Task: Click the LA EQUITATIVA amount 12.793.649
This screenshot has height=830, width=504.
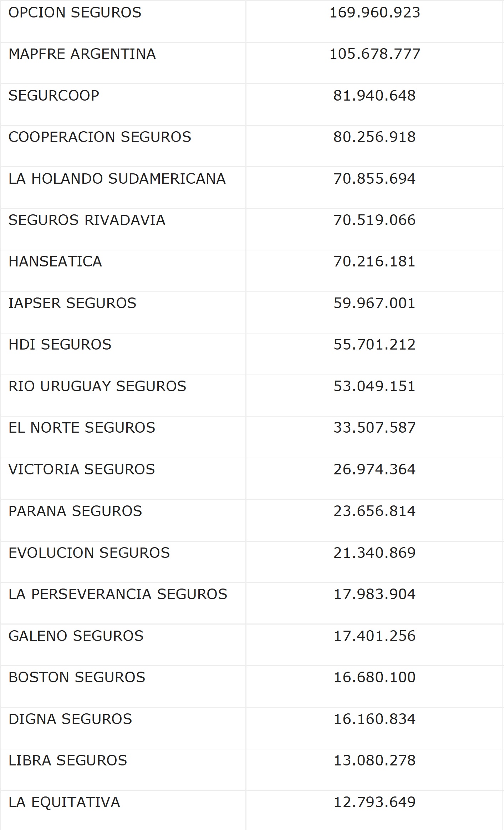Action: pos(375,802)
